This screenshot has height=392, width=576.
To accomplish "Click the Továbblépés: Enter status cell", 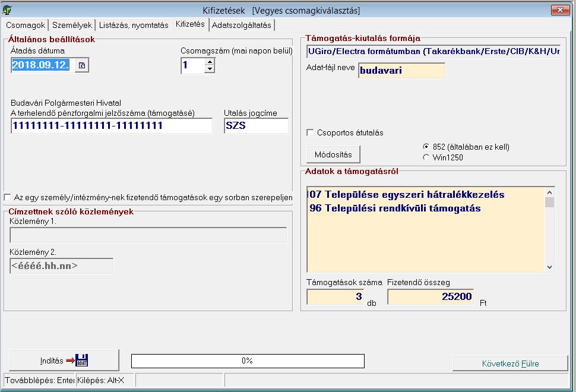I will tap(39, 380).
